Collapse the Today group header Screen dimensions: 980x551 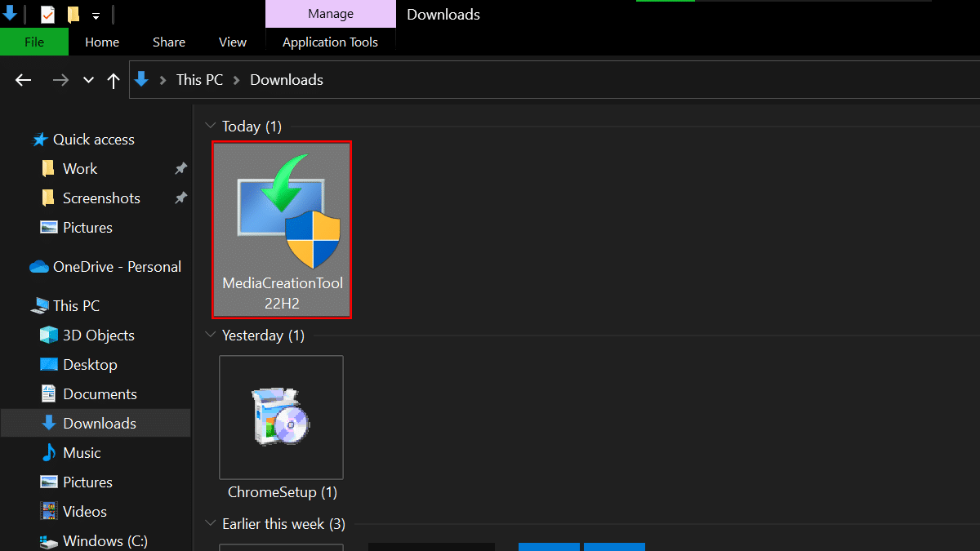tap(211, 126)
